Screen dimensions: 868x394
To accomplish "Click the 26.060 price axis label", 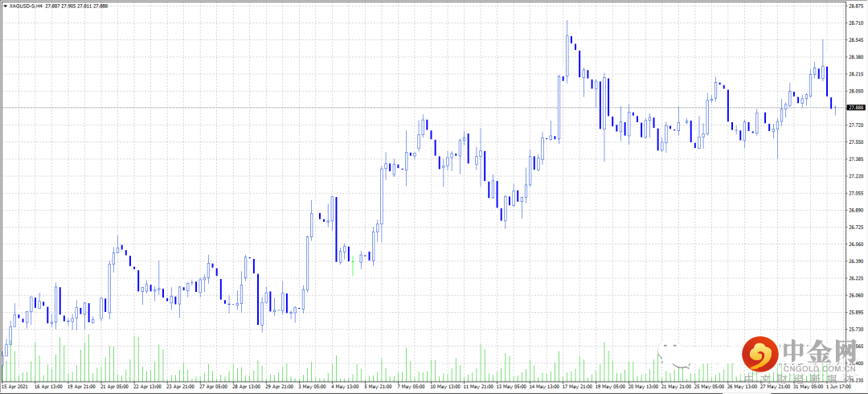I will [x=855, y=295].
